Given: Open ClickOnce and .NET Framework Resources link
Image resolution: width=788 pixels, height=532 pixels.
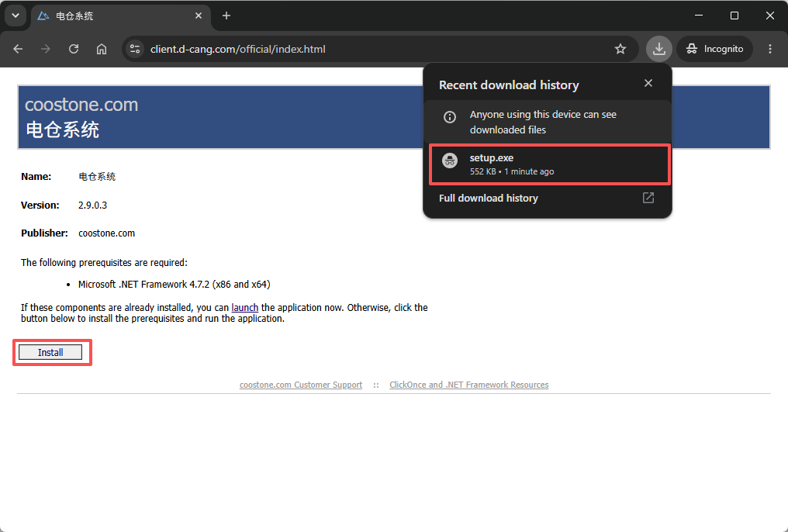Looking at the screenshot, I should pyautogui.click(x=469, y=385).
